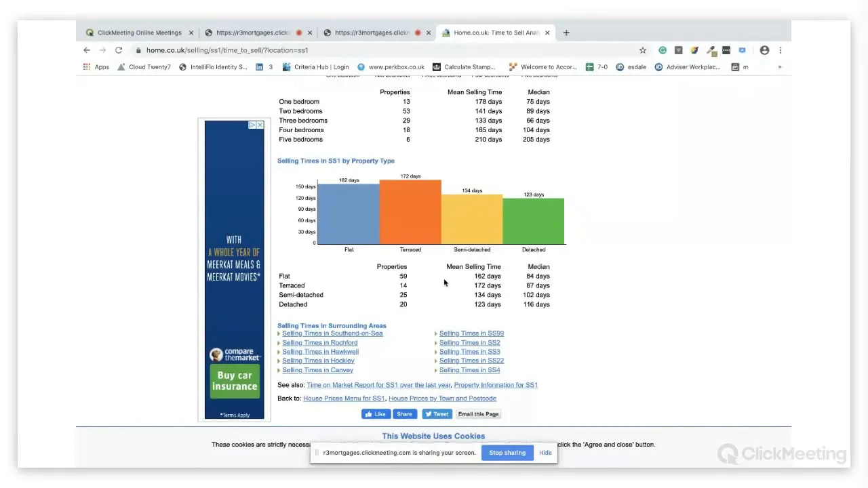868x488 pixels.
Task: Open the Chrome three-dot menu
Action: [x=780, y=50]
